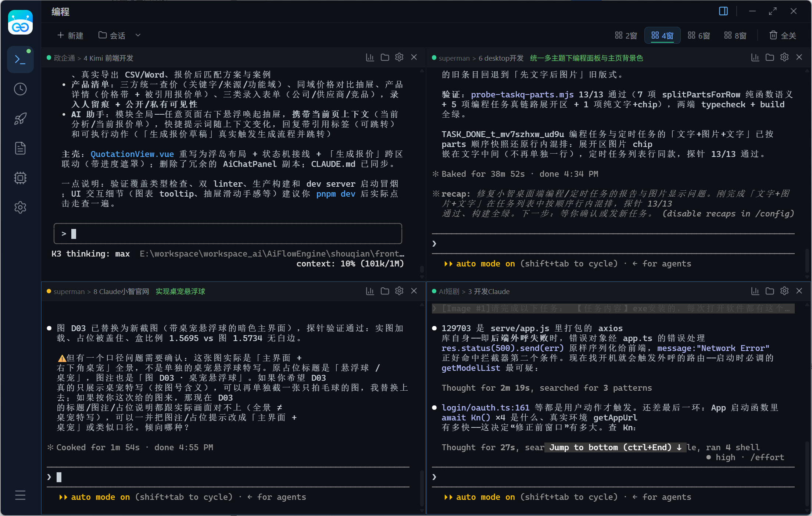Image resolution: width=812 pixels, height=516 pixels.
Task: Close the 8 Claude小智官网 pane
Action: click(414, 291)
